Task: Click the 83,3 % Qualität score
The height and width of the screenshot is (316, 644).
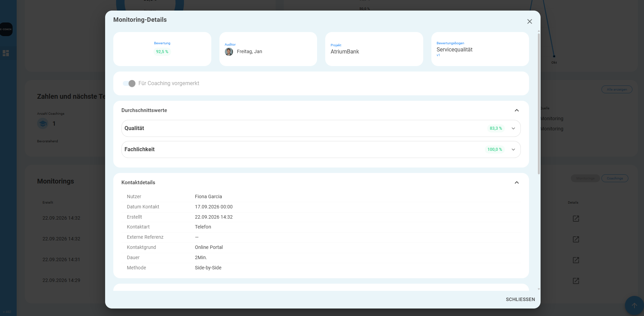Action: (496, 128)
